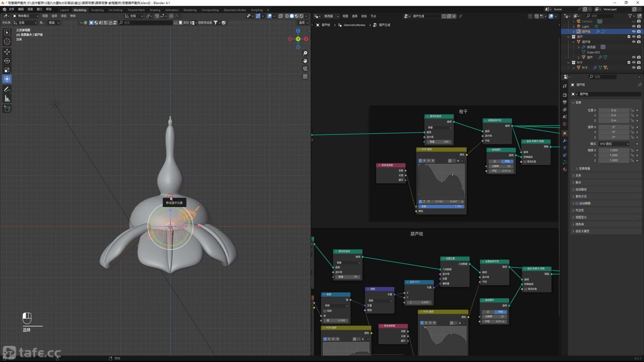The width and height of the screenshot is (644, 362).
Task: Hide the Light object in the outliner
Action: tap(634, 26)
